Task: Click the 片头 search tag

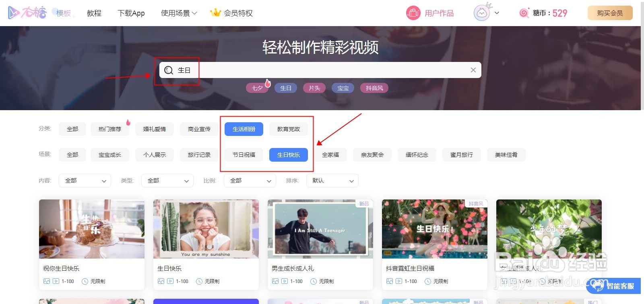Action: (314, 88)
